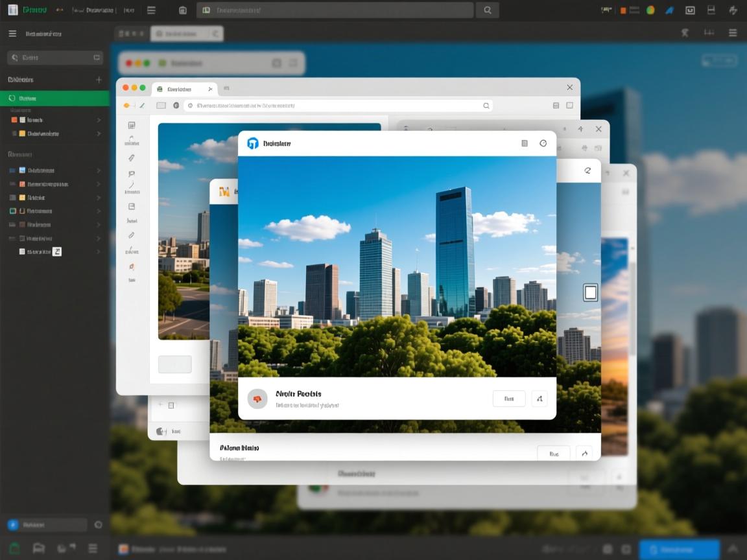
Task: Click the magnifier button beside top search field
Action: point(487,10)
